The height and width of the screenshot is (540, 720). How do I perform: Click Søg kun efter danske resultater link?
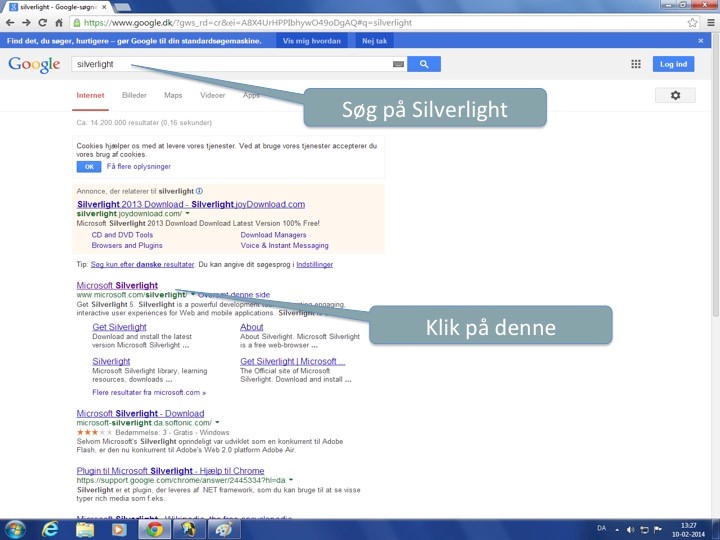click(142, 264)
